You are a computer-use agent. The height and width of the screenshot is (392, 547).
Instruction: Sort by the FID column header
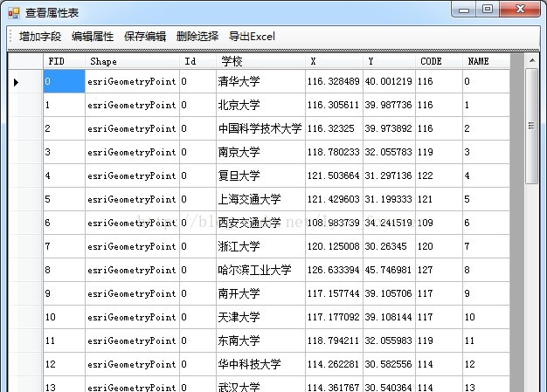(64, 61)
